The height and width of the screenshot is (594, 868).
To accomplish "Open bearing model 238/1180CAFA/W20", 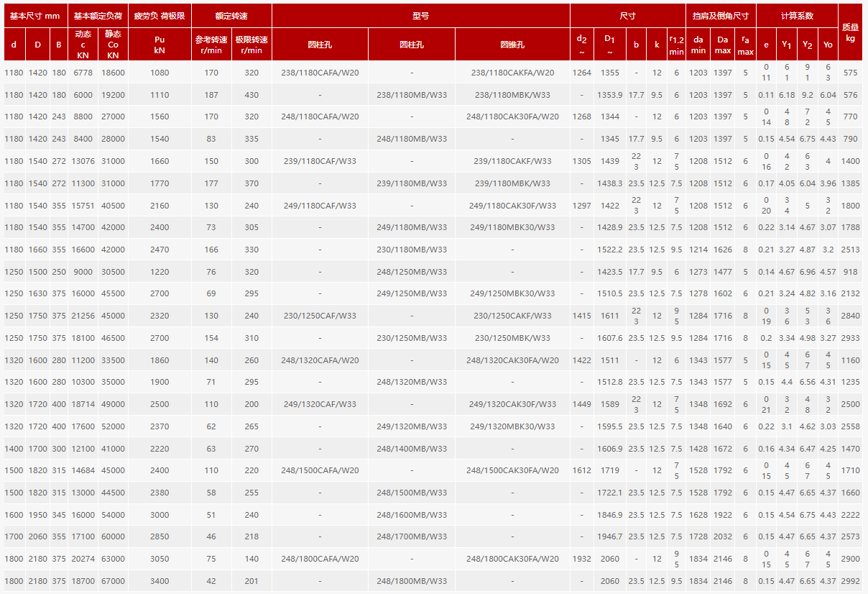I will pyautogui.click(x=320, y=73).
